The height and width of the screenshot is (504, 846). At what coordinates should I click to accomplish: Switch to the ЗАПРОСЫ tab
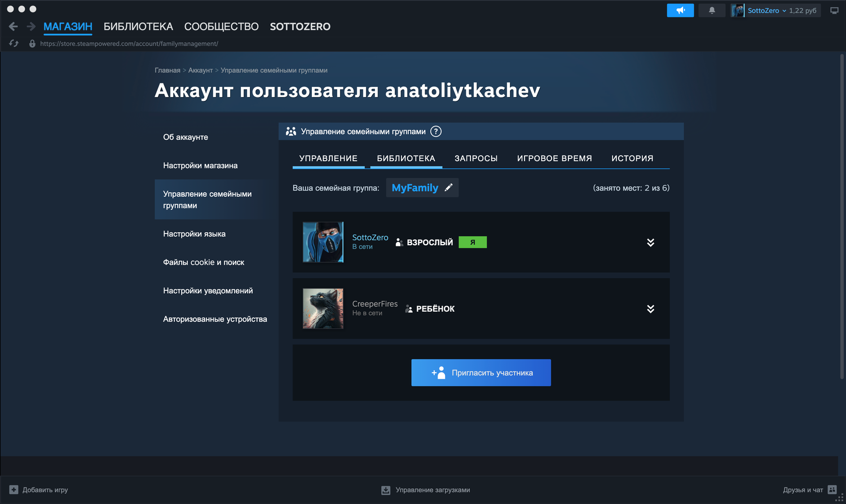476,158
